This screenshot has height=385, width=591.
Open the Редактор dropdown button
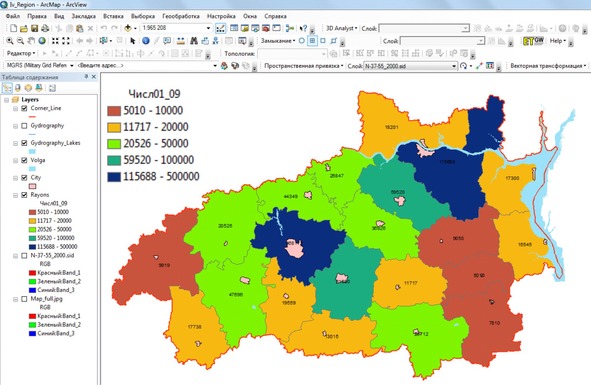[21, 54]
